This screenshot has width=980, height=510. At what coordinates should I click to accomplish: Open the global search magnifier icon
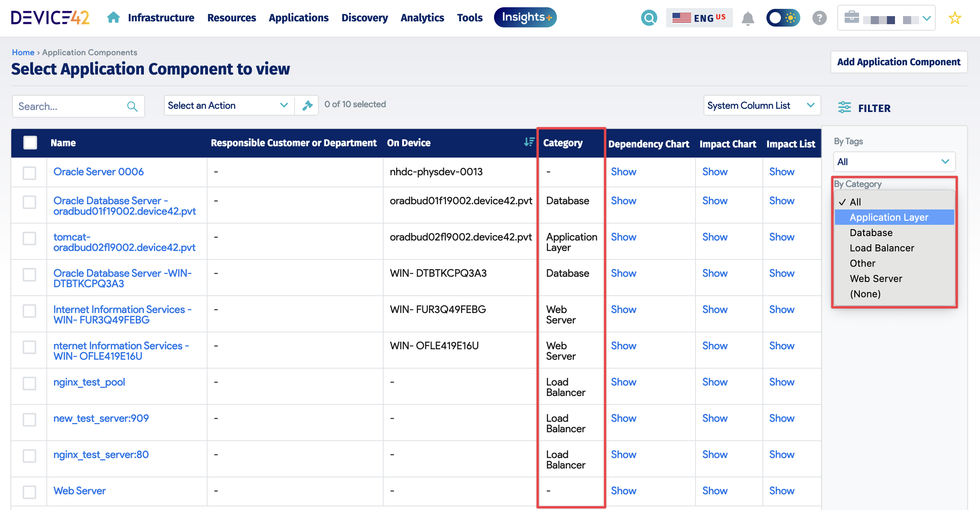649,18
